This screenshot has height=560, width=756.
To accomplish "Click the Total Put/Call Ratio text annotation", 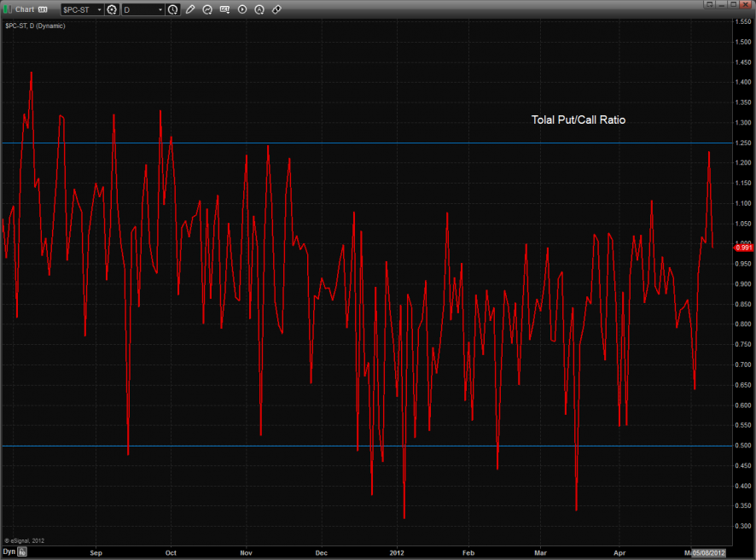I will tap(578, 120).
